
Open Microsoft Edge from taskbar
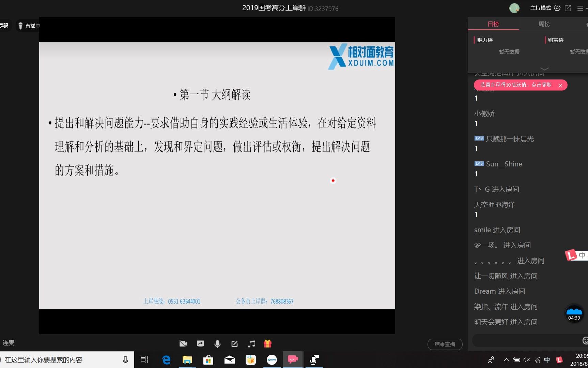(166, 360)
